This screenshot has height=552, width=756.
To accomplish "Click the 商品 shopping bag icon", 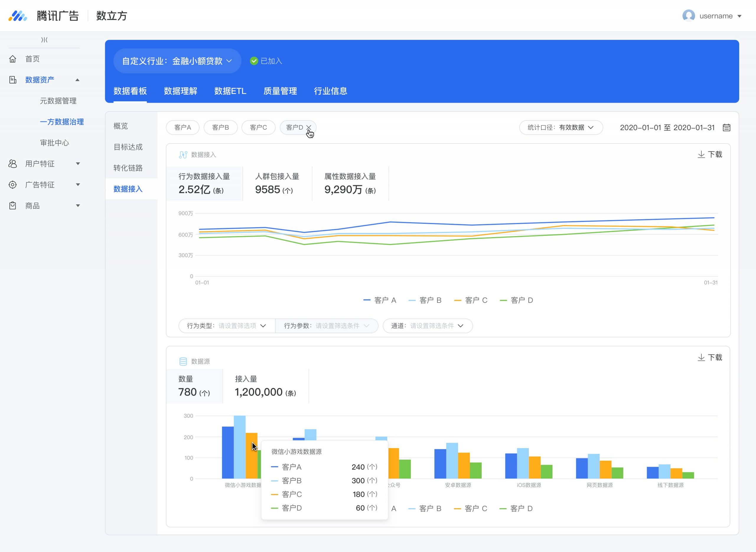I will tap(13, 205).
